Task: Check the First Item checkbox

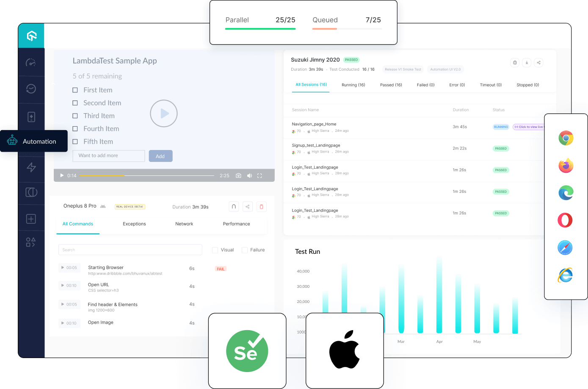Action: 75,90
